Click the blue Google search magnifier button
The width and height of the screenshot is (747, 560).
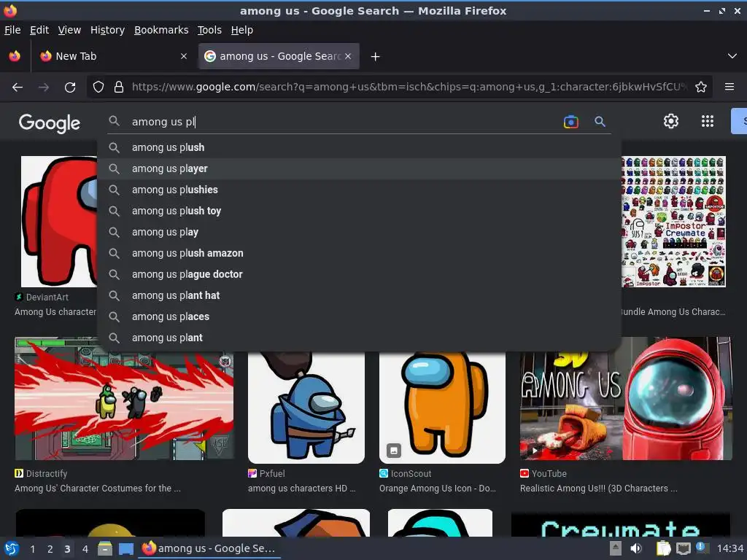pyautogui.click(x=600, y=122)
